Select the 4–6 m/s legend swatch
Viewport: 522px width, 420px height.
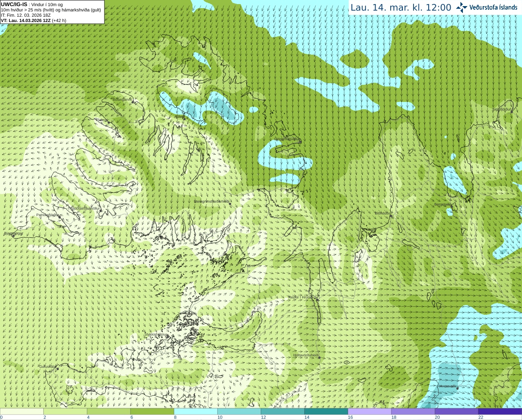coord(108,411)
